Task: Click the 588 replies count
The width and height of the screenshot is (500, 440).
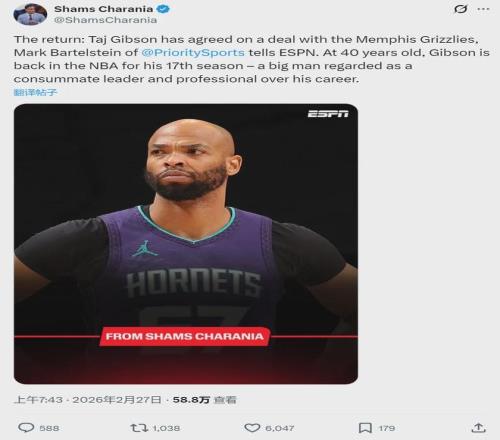Action: [x=49, y=428]
